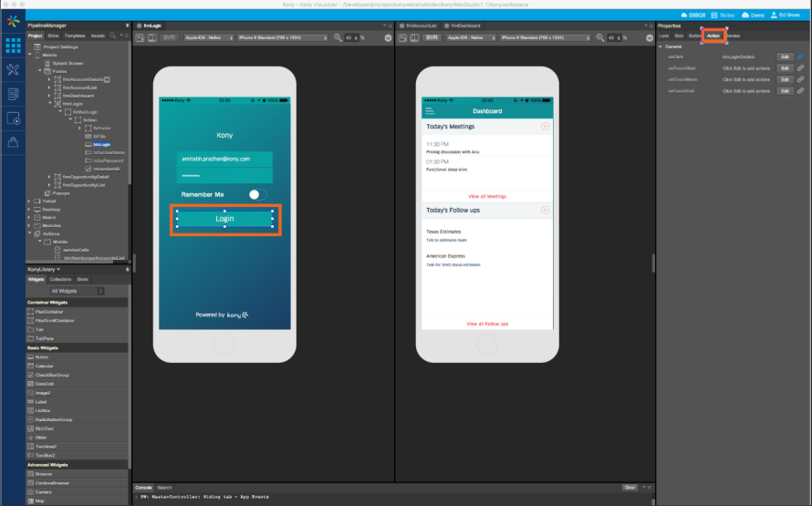Image resolution: width=812 pixels, height=506 pixels.
Task: Click the link icon for onTouchMove action
Action: tap(801, 79)
